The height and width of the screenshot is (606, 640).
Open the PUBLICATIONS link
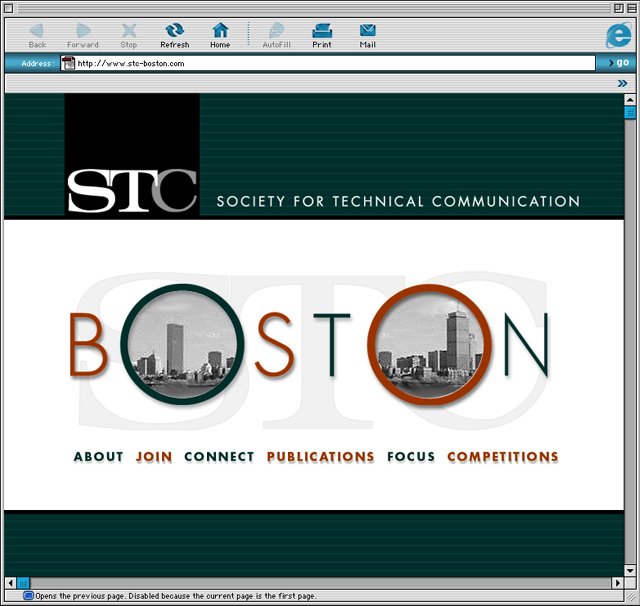pyautogui.click(x=320, y=457)
